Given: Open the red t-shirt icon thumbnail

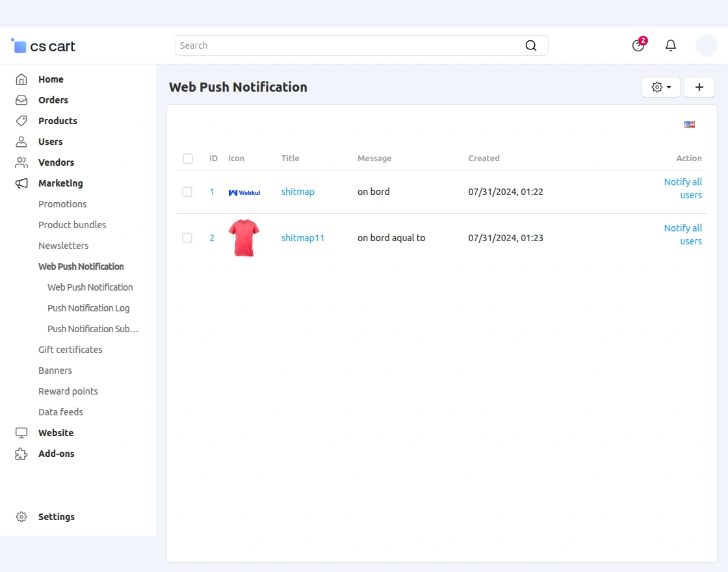Looking at the screenshot, I should tap(244, 238).
